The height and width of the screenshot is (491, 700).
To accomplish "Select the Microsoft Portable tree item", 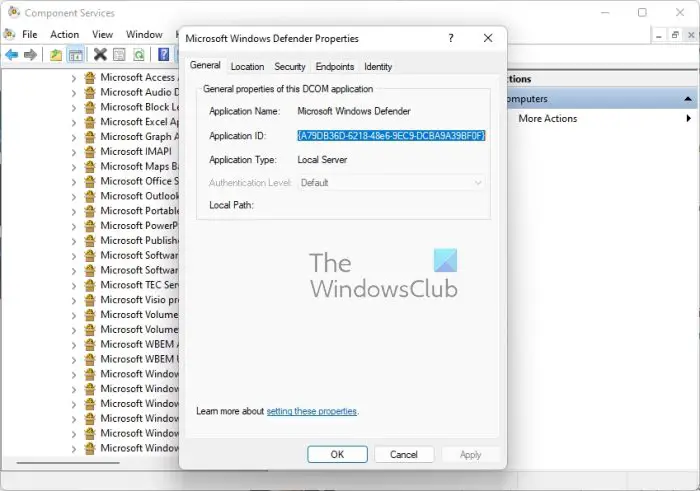I will pyautogui.click(x=139, y=211).
